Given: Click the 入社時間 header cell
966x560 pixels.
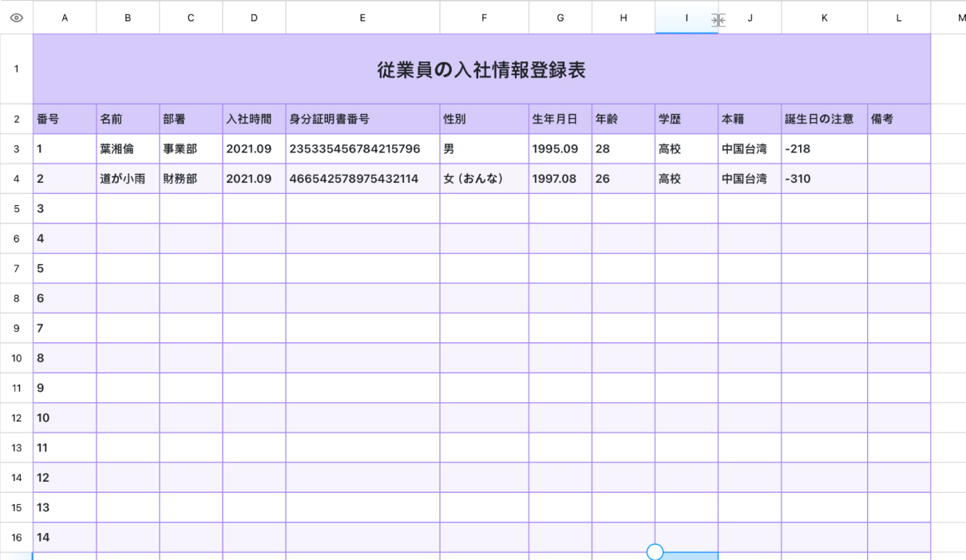Looking at the screenshot, I should click(x=254, y=119).
